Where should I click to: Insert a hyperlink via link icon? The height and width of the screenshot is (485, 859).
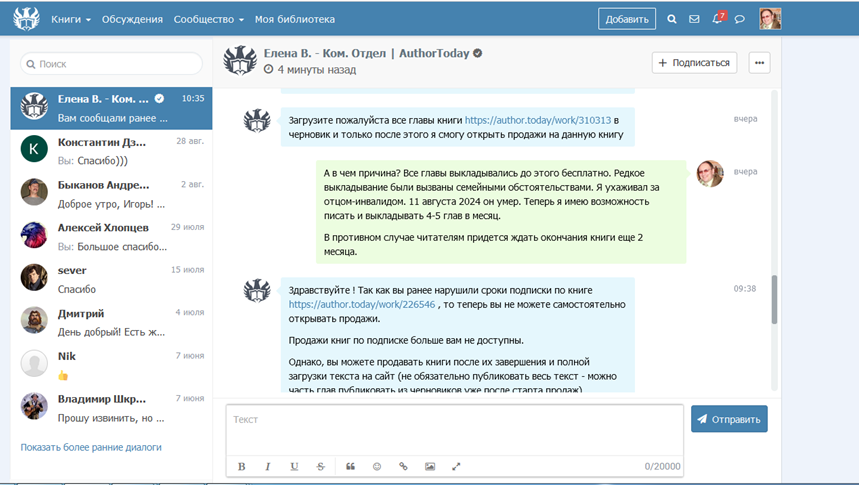point(404,466)
